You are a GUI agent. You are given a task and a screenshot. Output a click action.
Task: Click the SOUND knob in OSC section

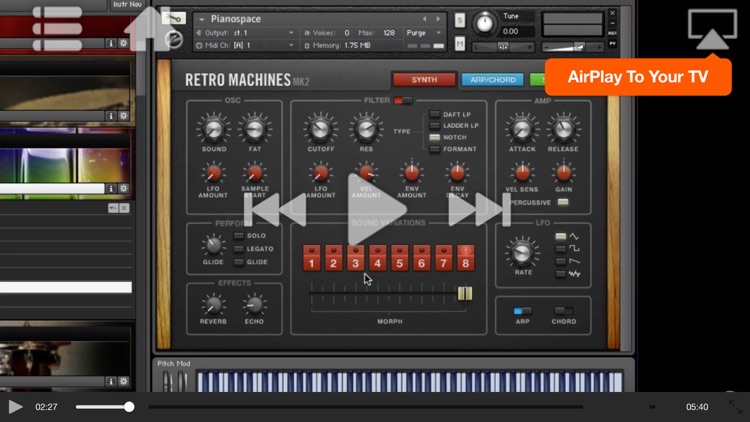coord(213,129)
